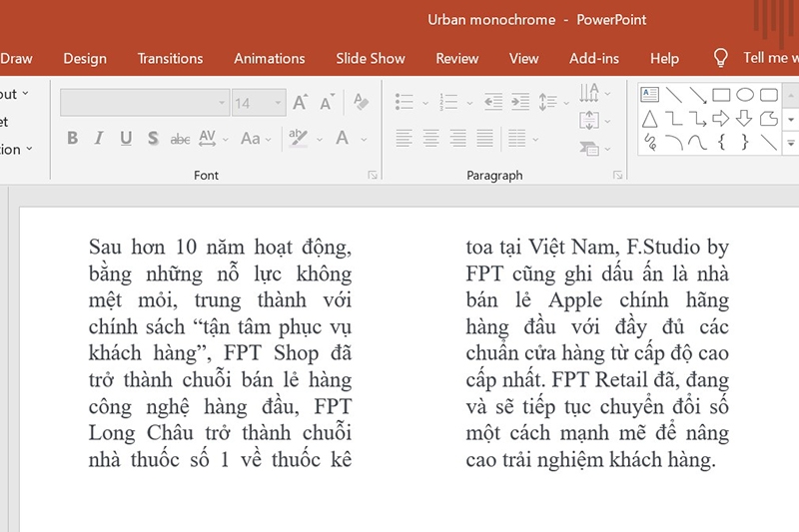Open the Design tab
Screen dimensions: 799x532
[x=85, y=59]
